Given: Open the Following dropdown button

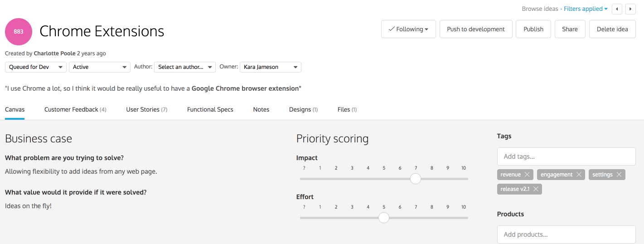Looking at the screenshot, I should point(408,29).
